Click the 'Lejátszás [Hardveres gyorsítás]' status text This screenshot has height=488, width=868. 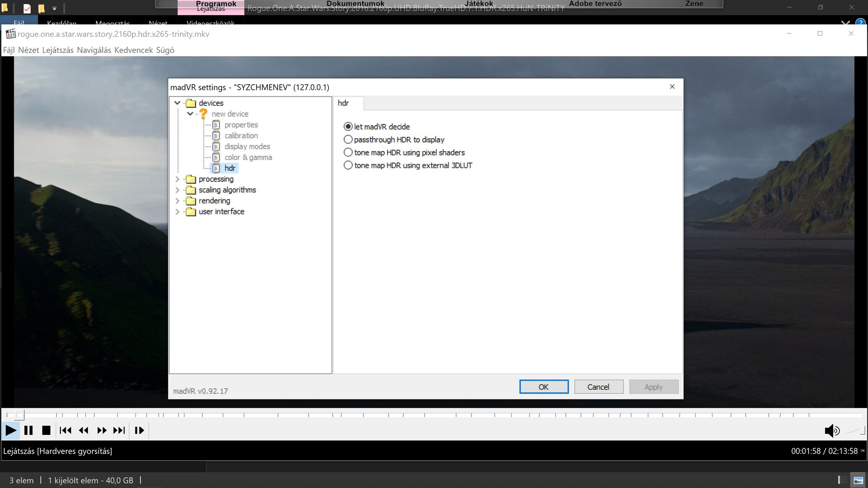click(58, 451)
